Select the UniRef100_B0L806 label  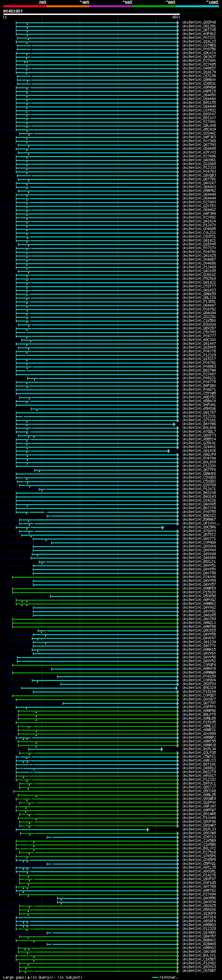[x=199, y=428]
